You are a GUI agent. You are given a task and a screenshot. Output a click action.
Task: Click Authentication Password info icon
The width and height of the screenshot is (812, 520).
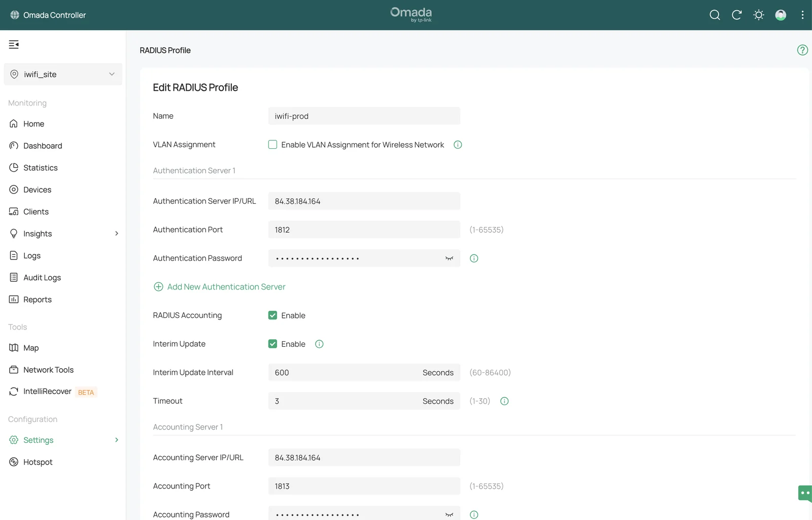tap(474, 258)
